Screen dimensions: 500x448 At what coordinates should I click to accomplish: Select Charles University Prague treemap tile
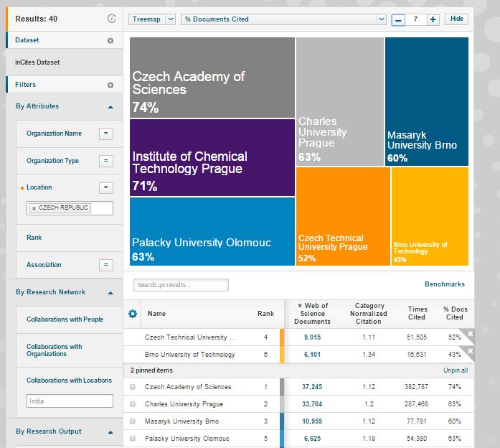[x=340, y=101]
